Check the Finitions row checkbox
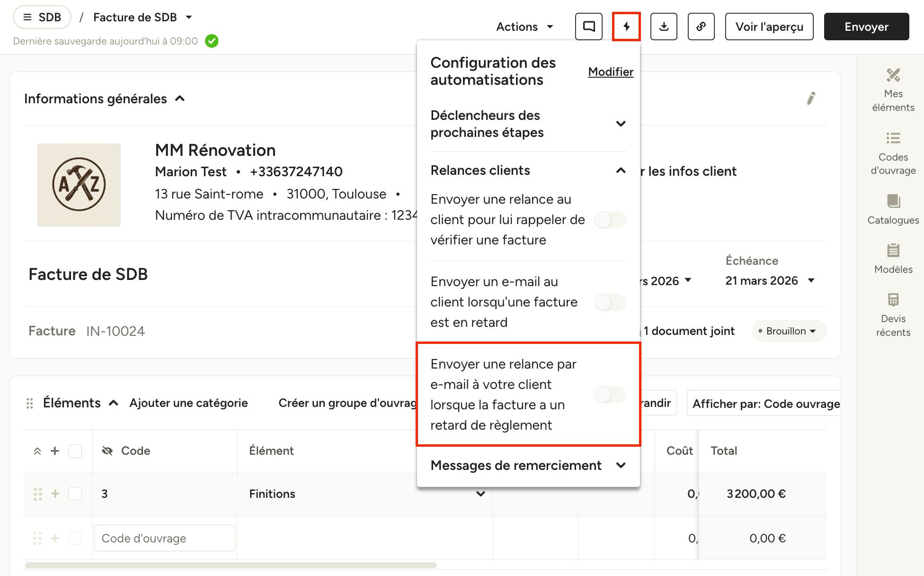 click(75, 494)
